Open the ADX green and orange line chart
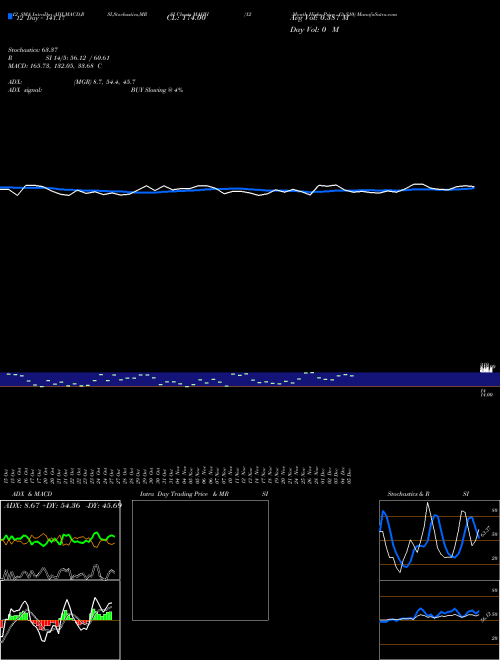The width and height of the screenshot is (500, 660). pos(60,540)
